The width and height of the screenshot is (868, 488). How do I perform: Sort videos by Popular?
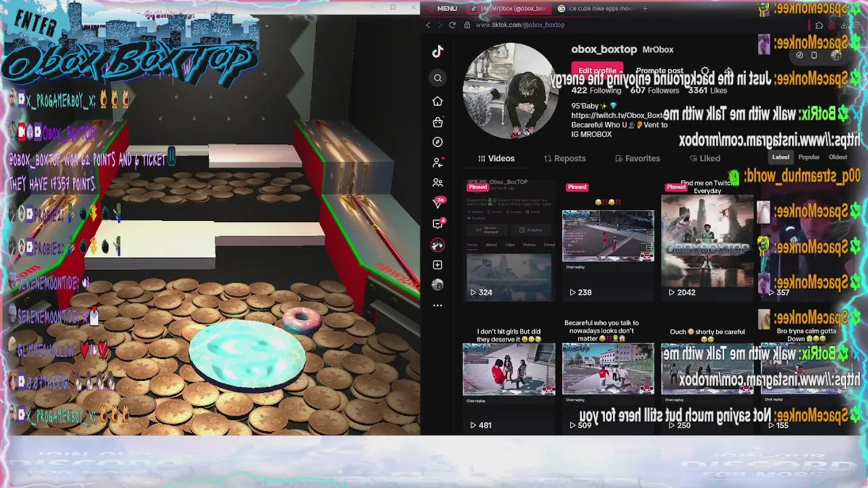[809, 157]
